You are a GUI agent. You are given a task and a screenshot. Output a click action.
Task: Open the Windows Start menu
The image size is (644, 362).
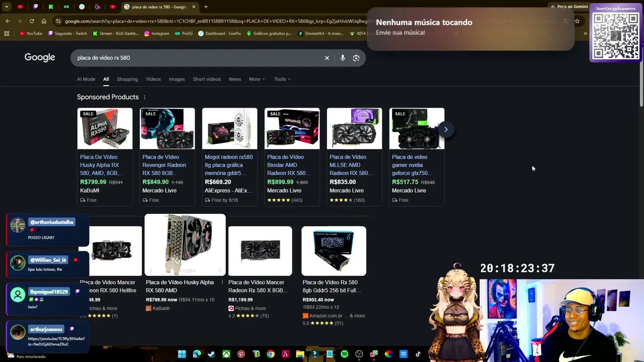[182, 354]
